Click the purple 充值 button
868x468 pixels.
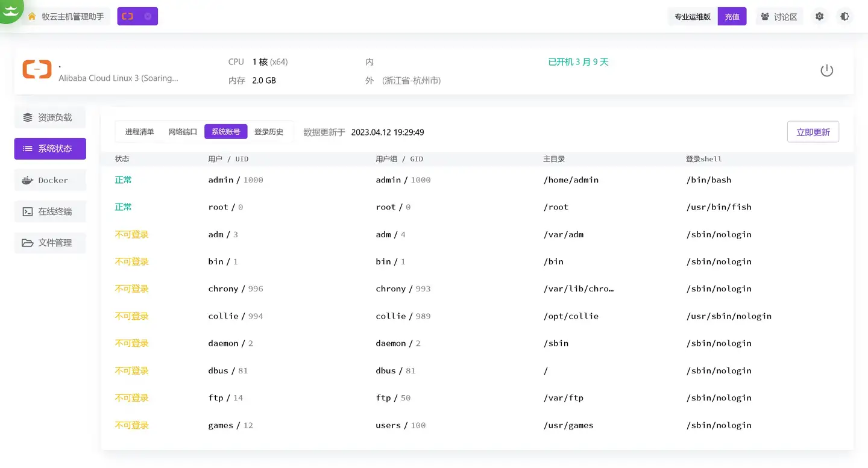(x=732, y=17)
